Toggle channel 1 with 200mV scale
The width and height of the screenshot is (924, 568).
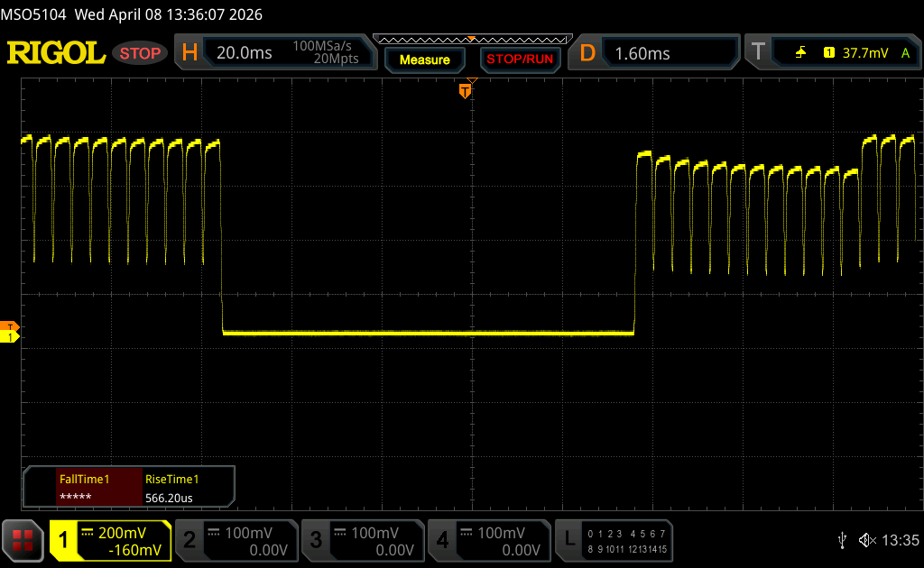(x=110, y=540)
